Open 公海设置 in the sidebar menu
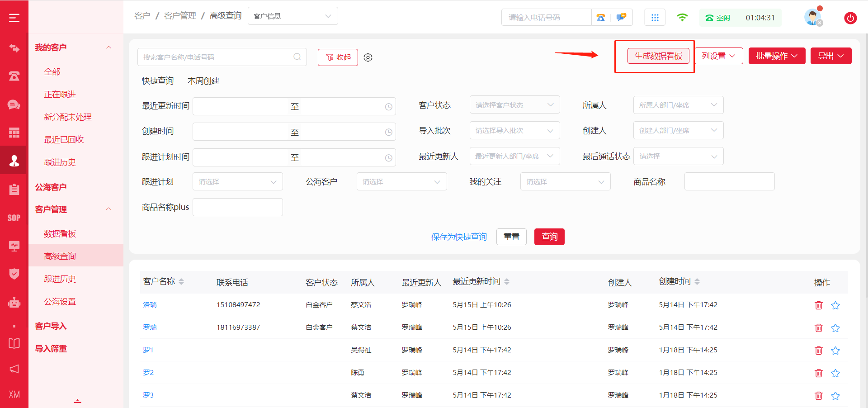The image size is (868, 408). (x=60, y=302)
